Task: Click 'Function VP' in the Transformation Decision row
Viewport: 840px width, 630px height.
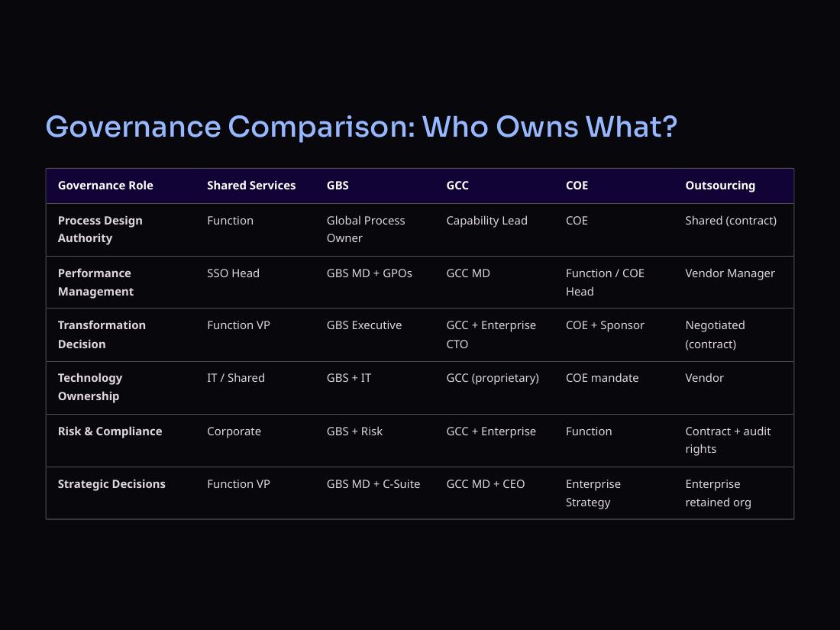Action: pos(238,325)
